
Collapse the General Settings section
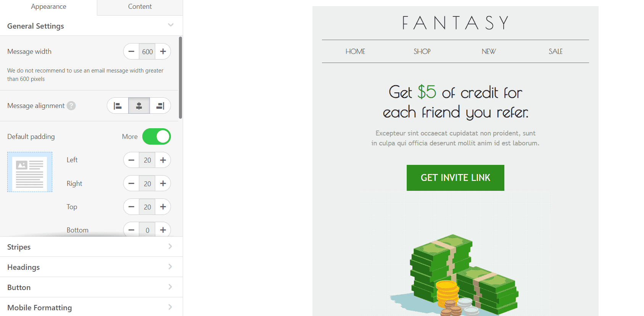pyautogui.click(x=171, y=25)
